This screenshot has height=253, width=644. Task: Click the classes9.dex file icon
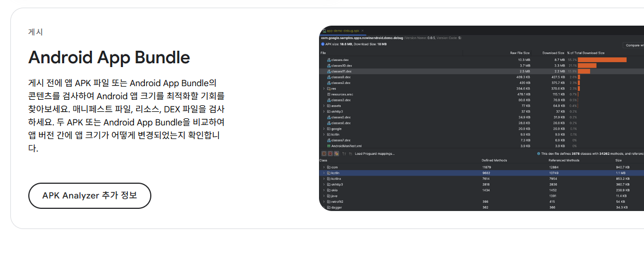click(329, 77)
